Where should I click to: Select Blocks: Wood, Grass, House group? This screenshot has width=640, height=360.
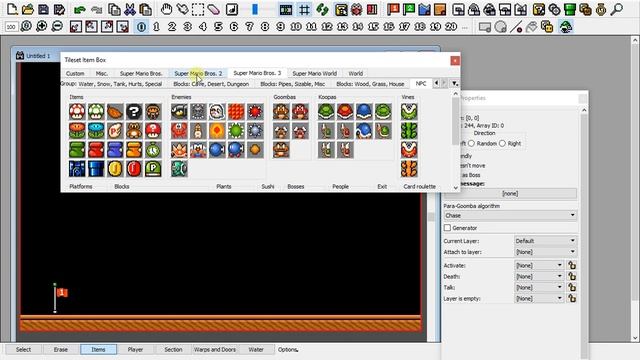coord(370,84)
